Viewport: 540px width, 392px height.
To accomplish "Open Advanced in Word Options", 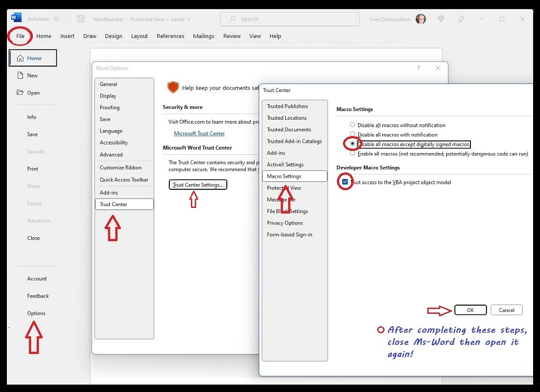I will coord(124,155).
